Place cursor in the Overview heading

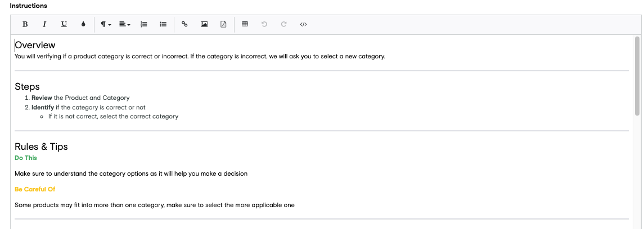(35, 45)
